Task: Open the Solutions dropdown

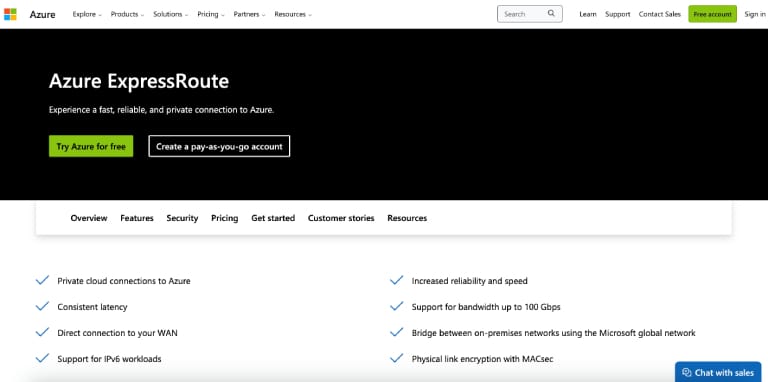Action: click(170, 14)
